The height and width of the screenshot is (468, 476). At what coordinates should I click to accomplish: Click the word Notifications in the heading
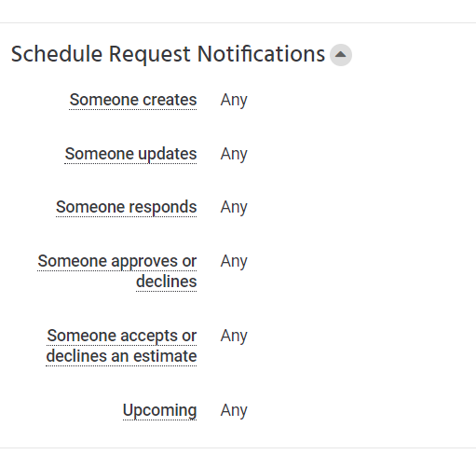261,54
